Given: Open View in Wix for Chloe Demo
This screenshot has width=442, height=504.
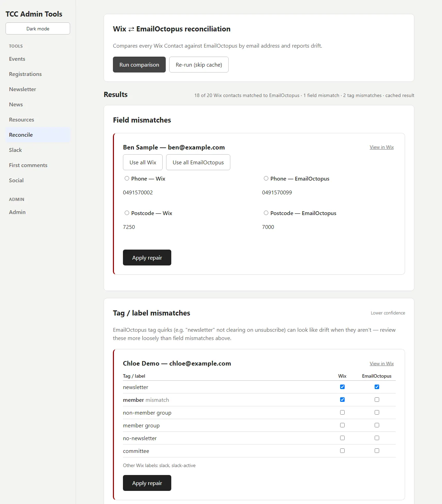Looking at the screenshot, I should (x=382, y=364).
